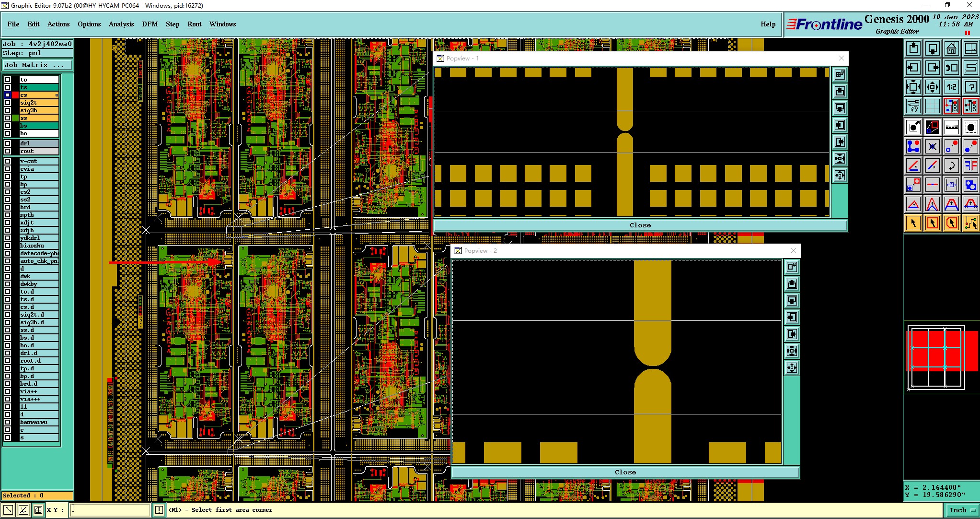Enable the v-cut layer checkbox

click(8, 161)
